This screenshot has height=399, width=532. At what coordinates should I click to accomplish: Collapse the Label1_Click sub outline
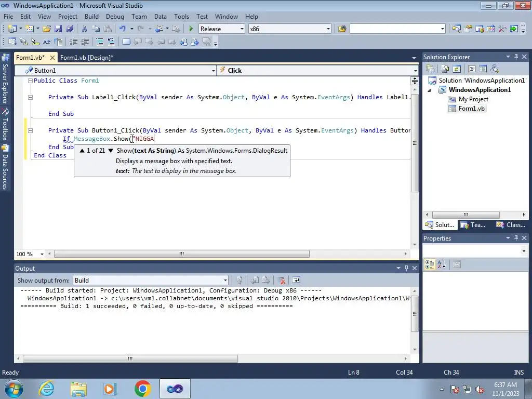click(x=30, y=97)
